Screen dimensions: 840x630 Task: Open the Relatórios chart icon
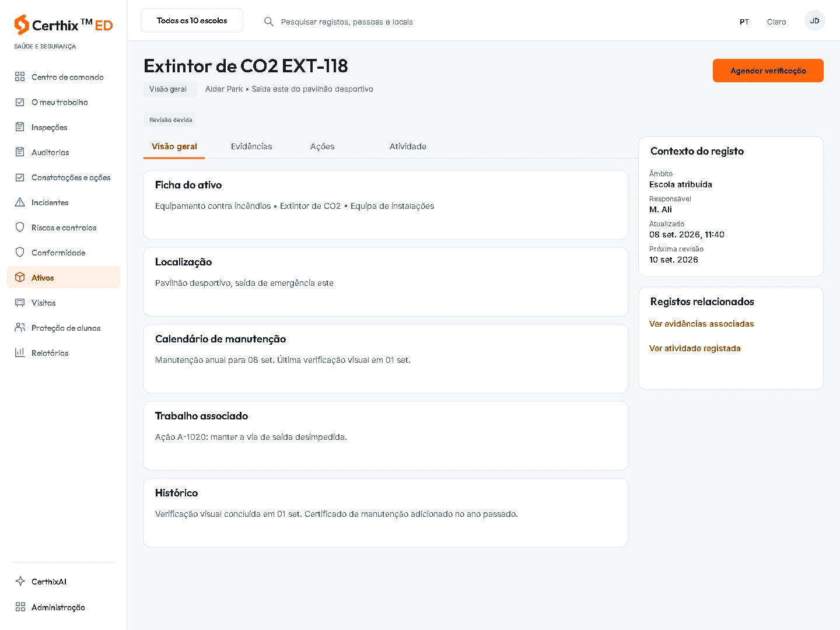20,353
